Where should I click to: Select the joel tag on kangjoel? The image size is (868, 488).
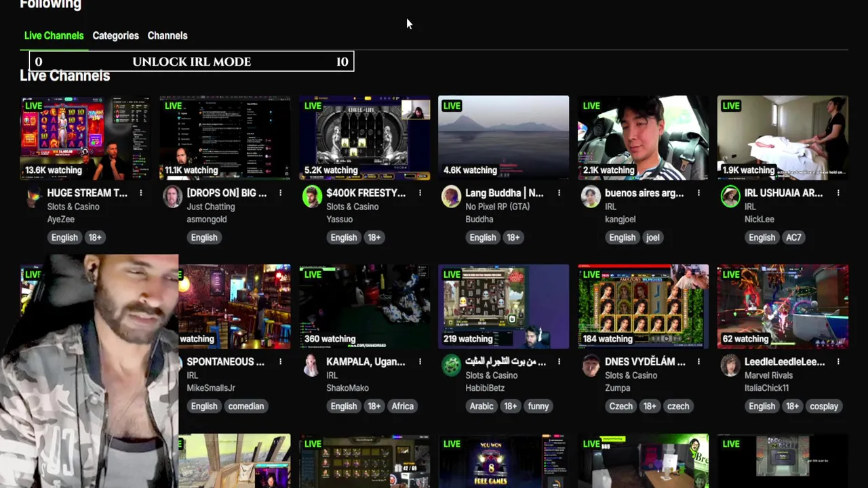pyautogui.click(x=652, y=237)
